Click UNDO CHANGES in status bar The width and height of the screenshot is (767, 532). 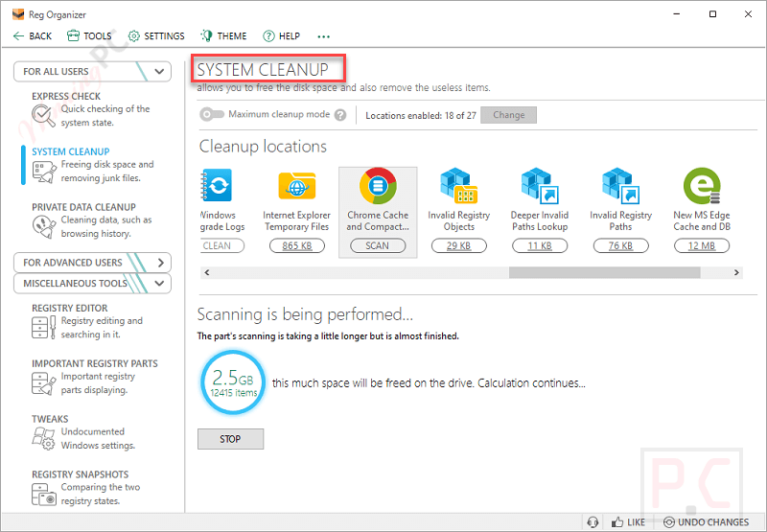(x=706, y=522)
